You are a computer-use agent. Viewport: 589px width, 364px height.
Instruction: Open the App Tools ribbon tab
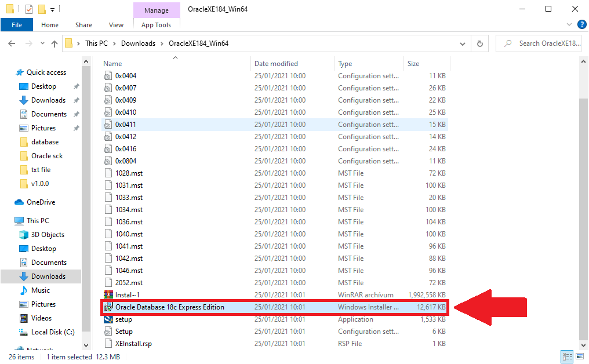click(x=157, y=25)
